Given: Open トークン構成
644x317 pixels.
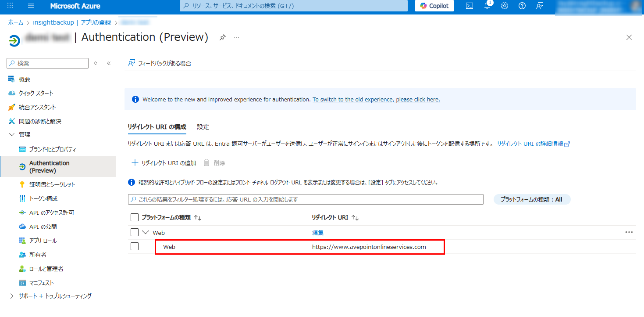Looking at the screenshot, I should pyautogui.click(x=43, y=198).
